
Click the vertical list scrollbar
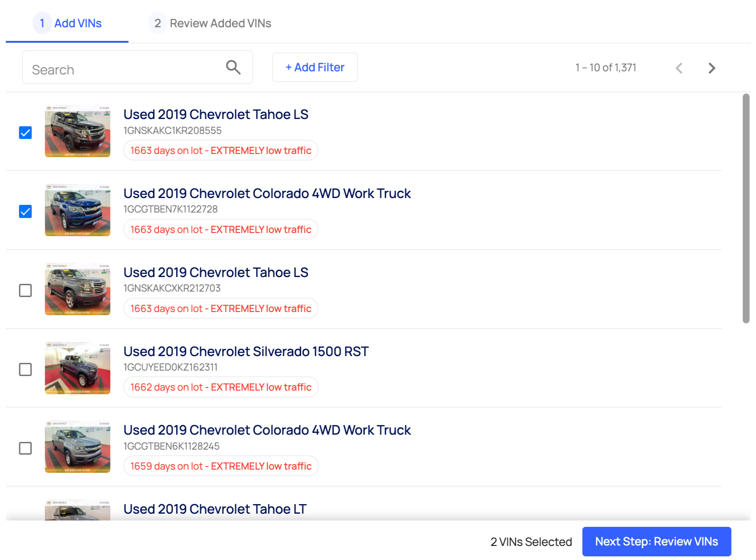coord(746,208)
